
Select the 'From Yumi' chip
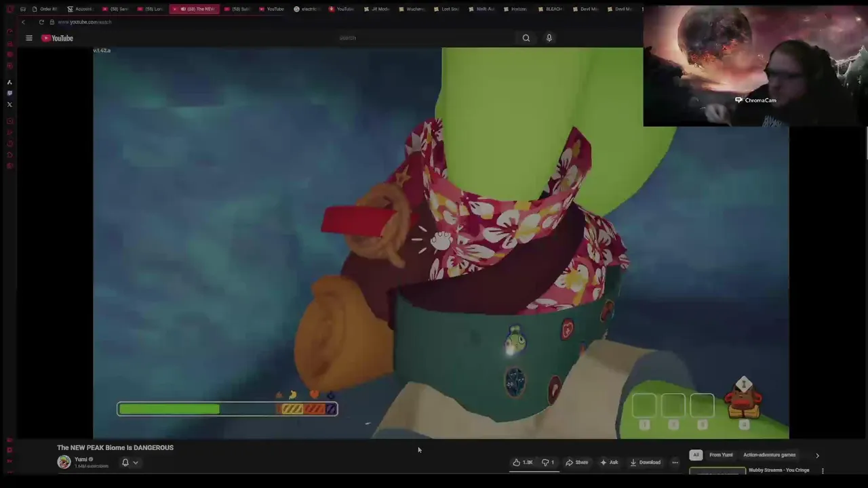[721, 455]
